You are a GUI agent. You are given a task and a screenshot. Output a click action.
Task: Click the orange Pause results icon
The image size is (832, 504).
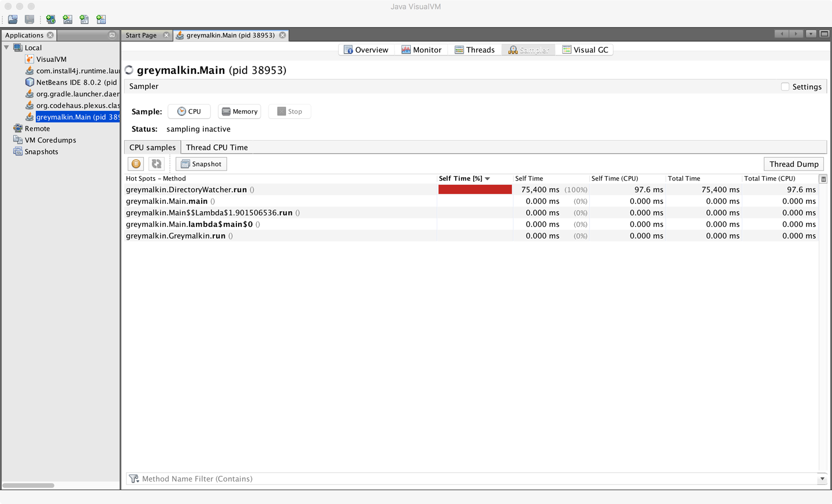136,164
